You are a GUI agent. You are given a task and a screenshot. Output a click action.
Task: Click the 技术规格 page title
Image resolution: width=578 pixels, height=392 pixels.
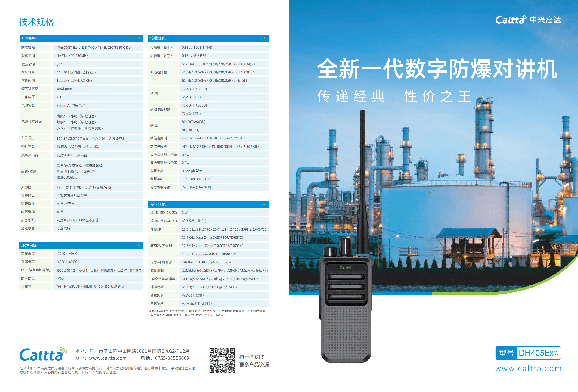tap(36, 22)
